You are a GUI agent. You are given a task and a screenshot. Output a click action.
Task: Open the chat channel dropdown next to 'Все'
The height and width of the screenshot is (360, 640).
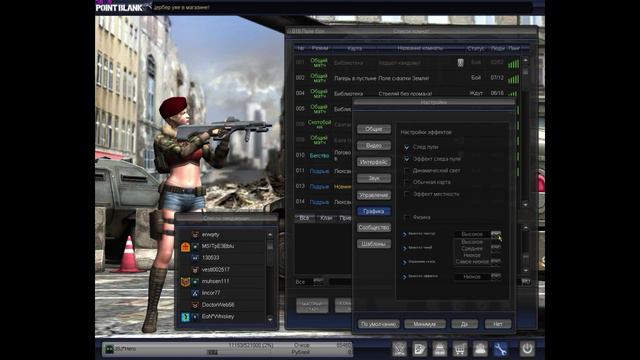coord(318,282)
